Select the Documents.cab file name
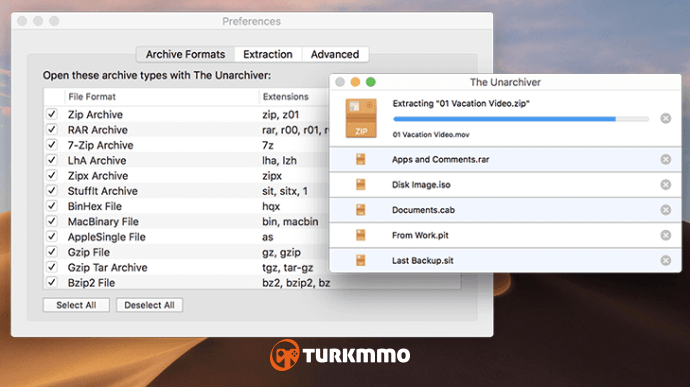 (423, 210)
